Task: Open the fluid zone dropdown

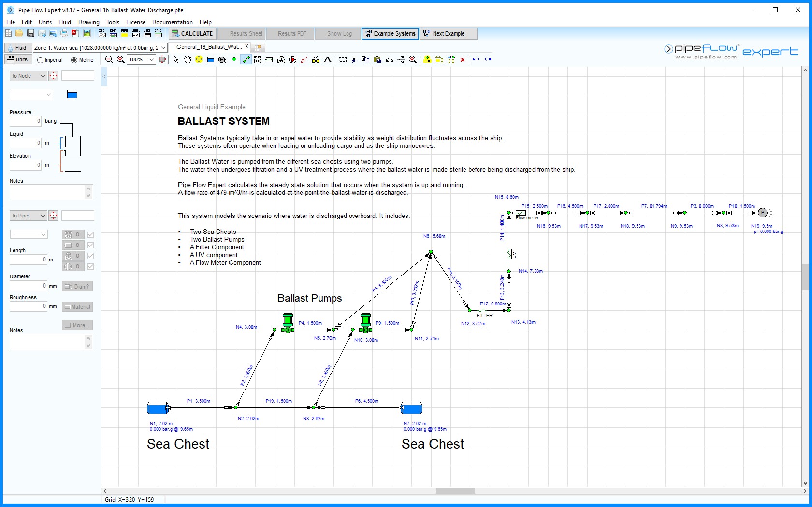Action: tap(163, 48)
